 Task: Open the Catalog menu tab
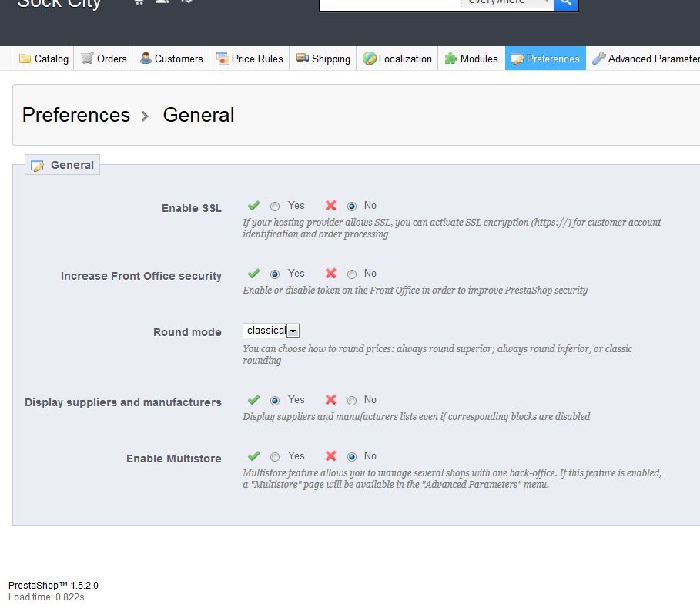coord(44,59)
